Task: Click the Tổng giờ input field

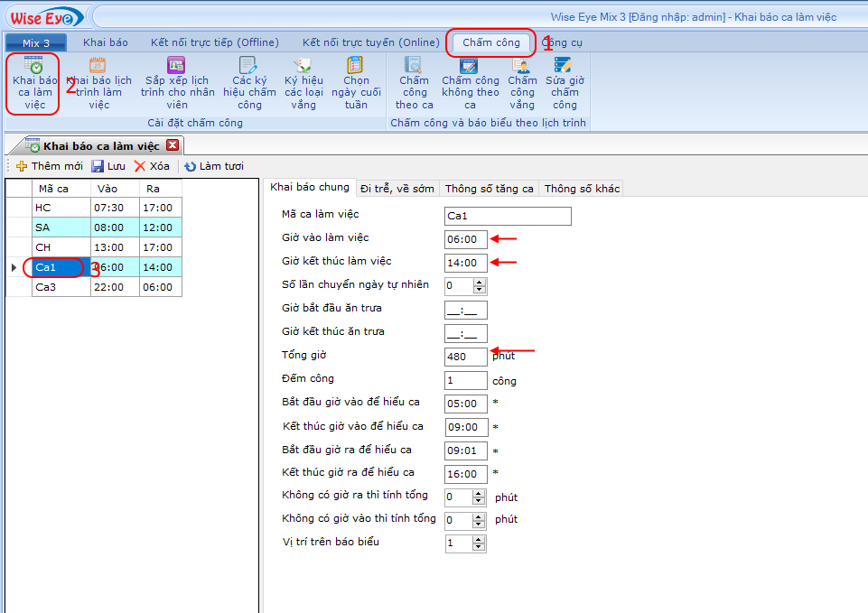Action: coord(465,357)
